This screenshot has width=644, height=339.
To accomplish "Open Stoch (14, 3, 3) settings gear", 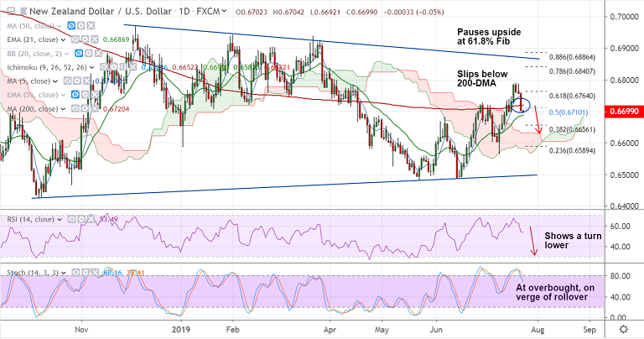I will tap(85, 273).
